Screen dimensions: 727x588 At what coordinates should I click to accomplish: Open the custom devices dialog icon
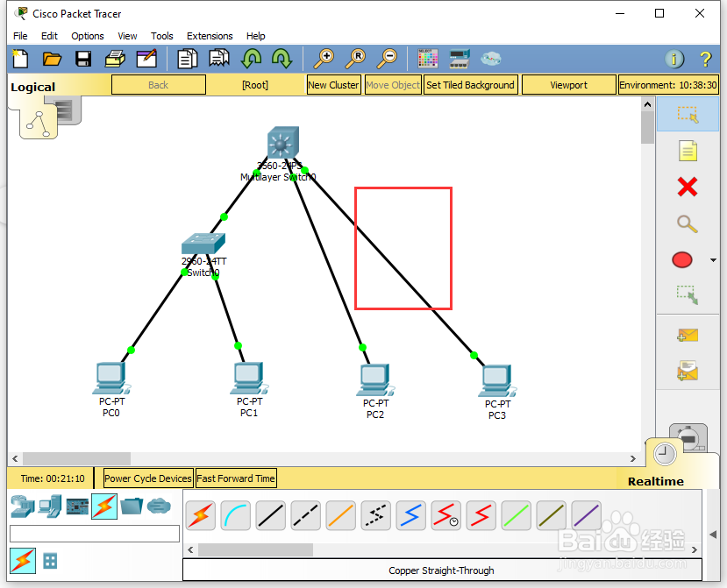click(x=460, y=59)
